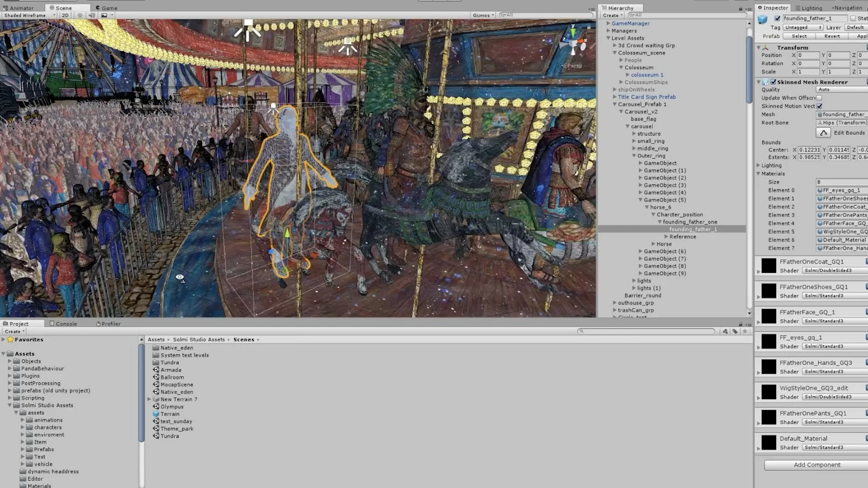Image resolution: width=868 pixels, height=488 pixels.
Task: Click Project panel lock icon
Action: (x=741, y=324)
